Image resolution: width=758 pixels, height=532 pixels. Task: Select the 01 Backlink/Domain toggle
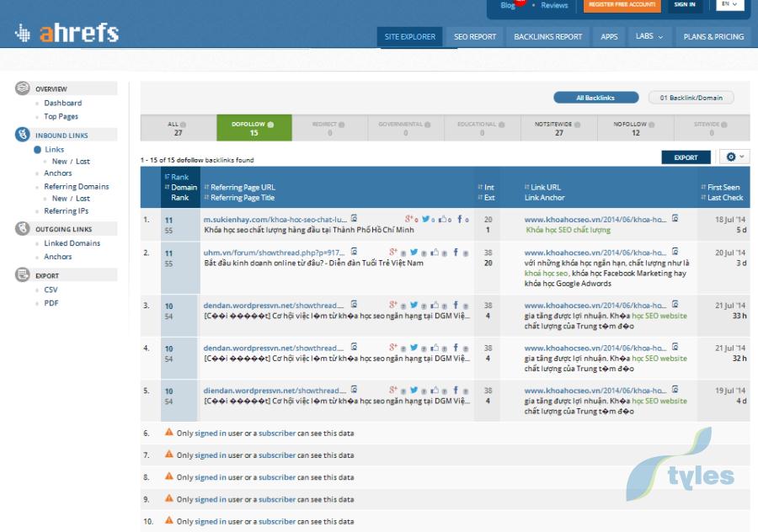pyautogui.click(x=691, y=98)
